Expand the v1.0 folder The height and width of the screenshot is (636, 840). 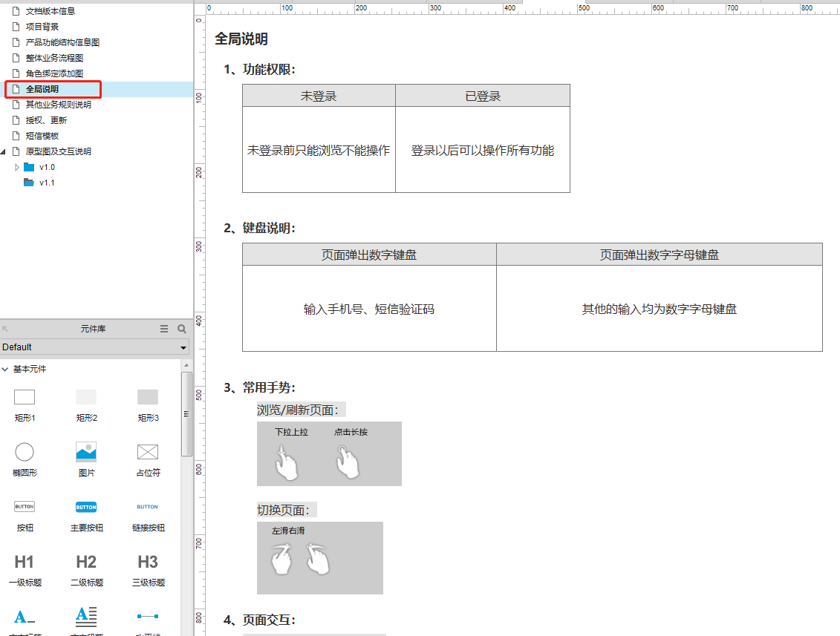coord(17,166)
